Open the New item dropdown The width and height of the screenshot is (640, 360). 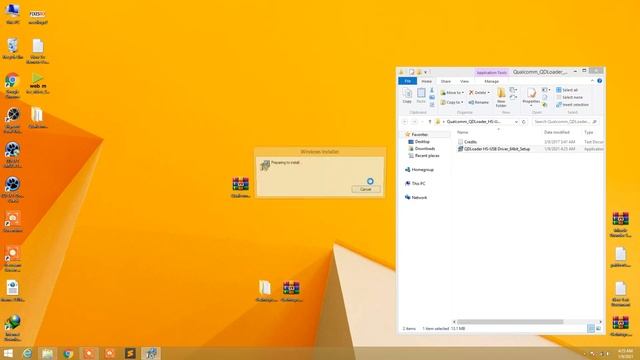click(513, 90)
